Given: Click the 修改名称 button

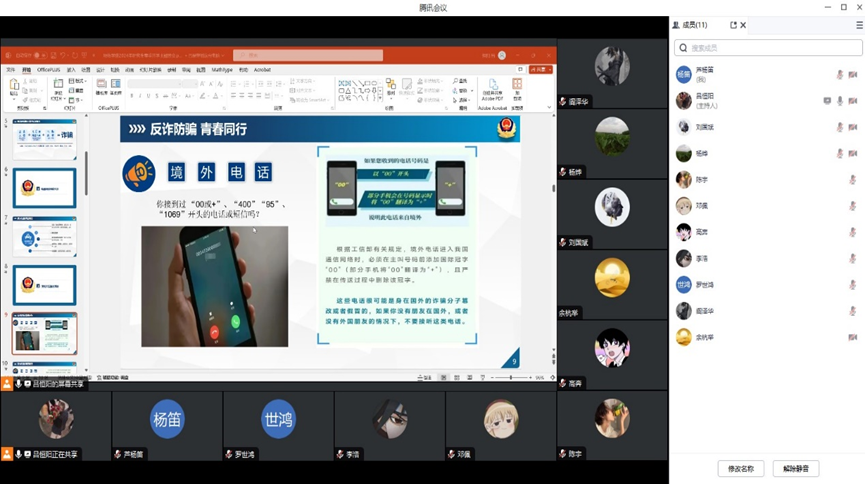Looking at the screenshot, I should [740, 468].
